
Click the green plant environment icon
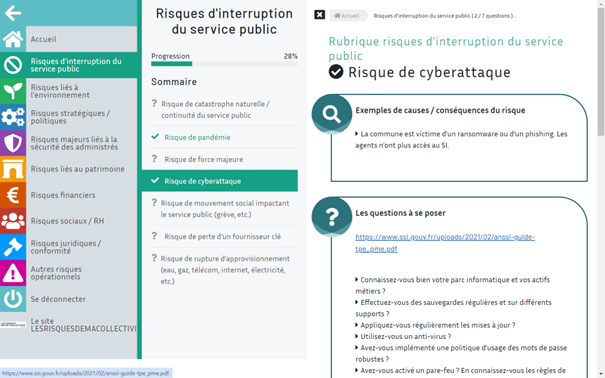(13, 91)
